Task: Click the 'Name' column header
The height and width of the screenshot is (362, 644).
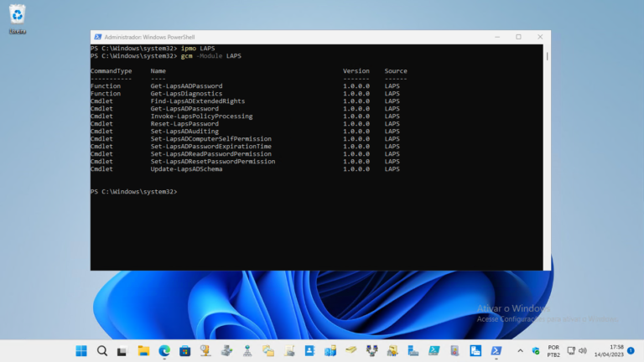Action: click(x=158, y=71)
